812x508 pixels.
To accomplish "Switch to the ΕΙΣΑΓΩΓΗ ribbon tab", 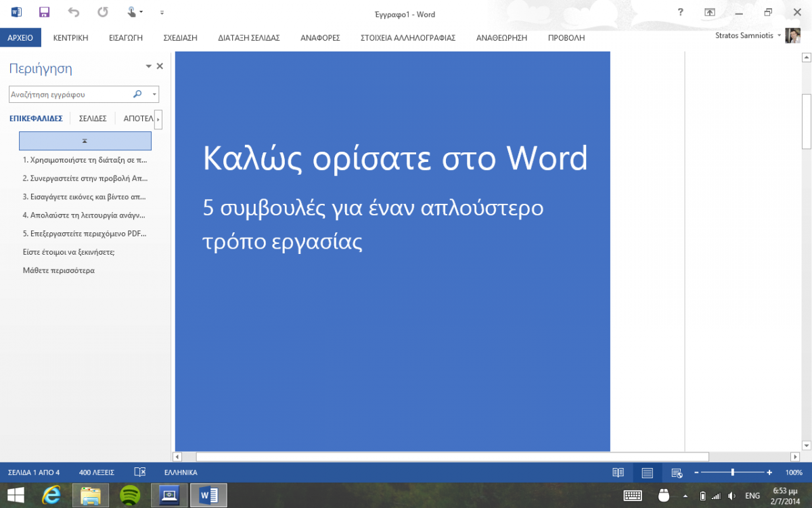I will pos(126,38).
